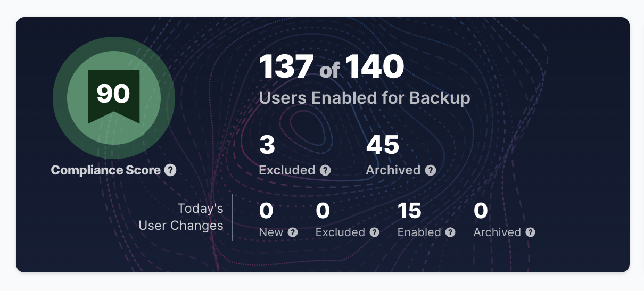Click the Today's User Changes label
644x291 pixels.
pyautogui.click(x=181, y=217)
